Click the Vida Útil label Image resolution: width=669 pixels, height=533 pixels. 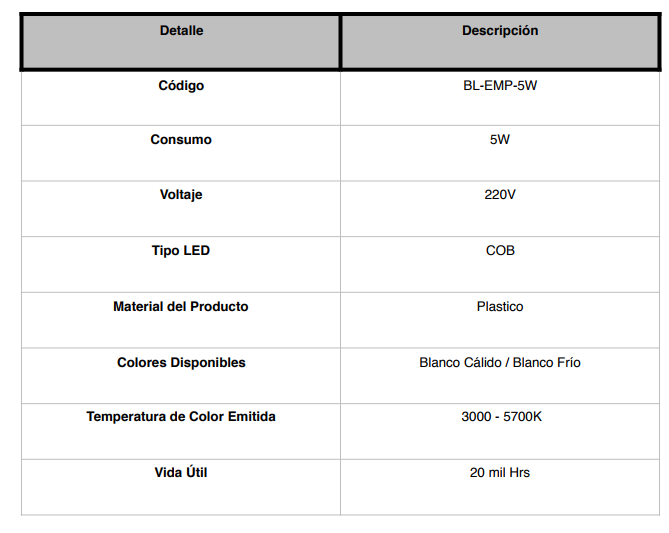[181, 472]
